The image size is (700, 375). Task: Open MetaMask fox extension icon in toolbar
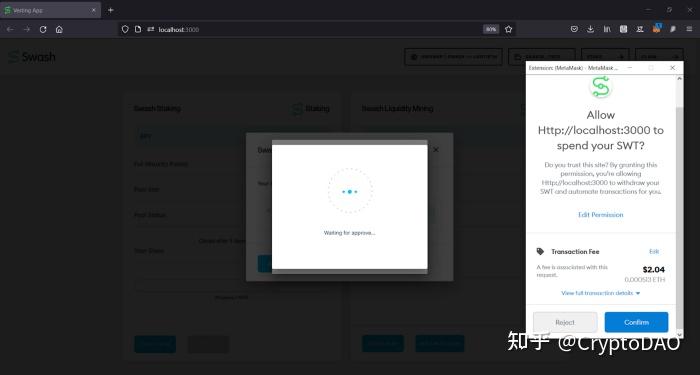[x=656, y=29]
